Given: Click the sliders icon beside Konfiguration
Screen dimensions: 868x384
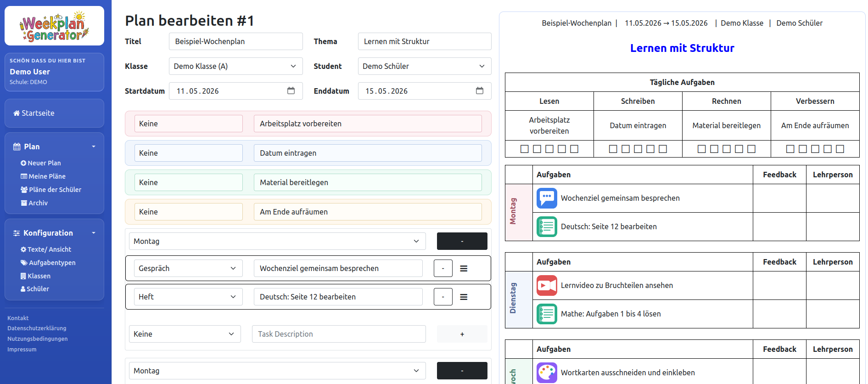Looking at the screenshot, I should coord(17,233).
